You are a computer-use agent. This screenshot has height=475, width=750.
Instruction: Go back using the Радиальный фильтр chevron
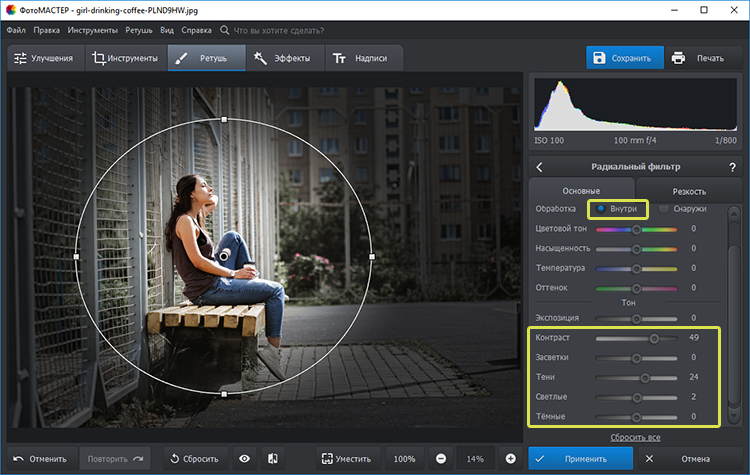click(540, 167)
